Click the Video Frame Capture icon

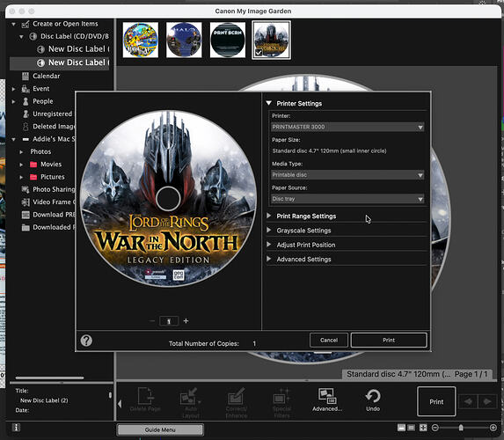click(x=26, y=202)
